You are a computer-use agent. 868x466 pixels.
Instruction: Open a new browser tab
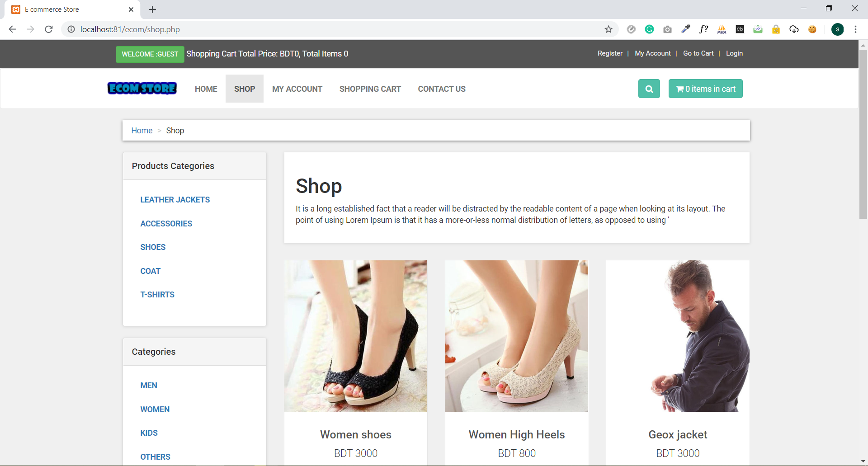click(152, 9)
